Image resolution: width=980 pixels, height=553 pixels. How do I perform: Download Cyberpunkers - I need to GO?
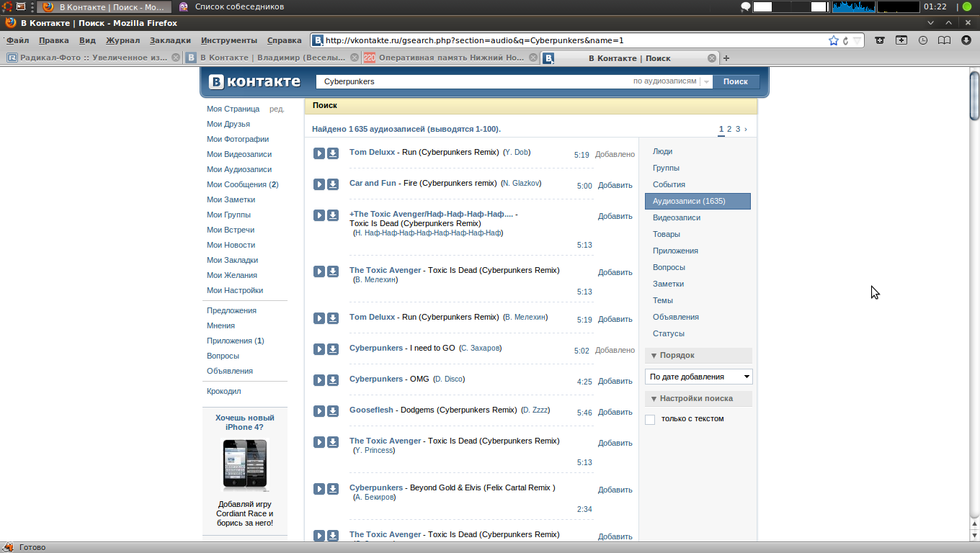333,349
